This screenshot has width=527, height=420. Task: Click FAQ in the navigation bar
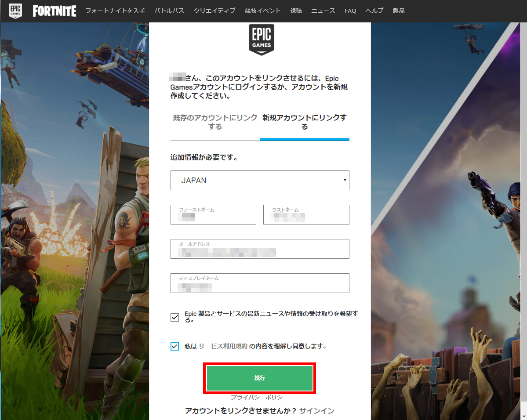350,11
